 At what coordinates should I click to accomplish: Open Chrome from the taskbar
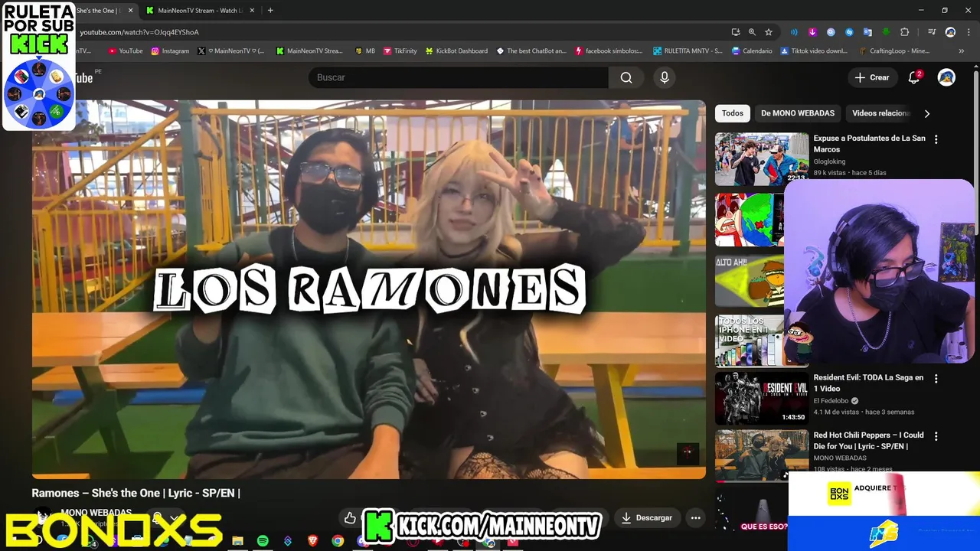pos(338,541)
